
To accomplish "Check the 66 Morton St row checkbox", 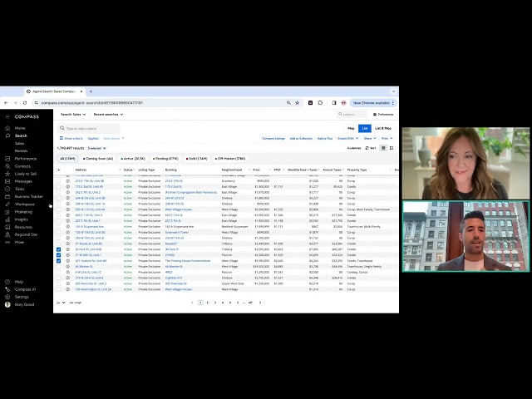I will [59, 267].
